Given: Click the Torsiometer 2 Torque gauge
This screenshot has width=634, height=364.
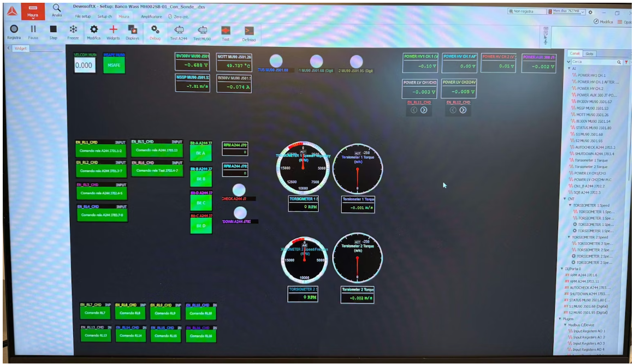Looking at the screenshot, I should (x=357, y=258).
